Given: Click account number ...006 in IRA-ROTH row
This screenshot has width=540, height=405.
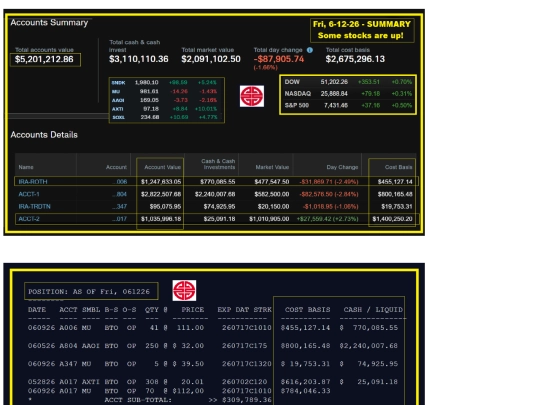Looking at the screenshot, I should pyautogui.click(x=120, y=181).
